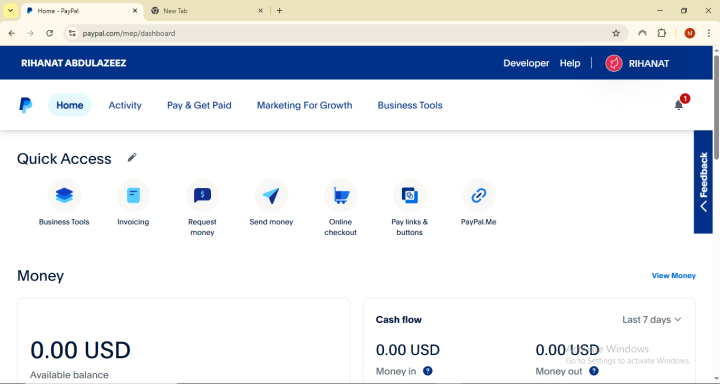The width and height of the screenshot is (720, 384).
Task: Click the Quick Access heading
Action: 64,159
